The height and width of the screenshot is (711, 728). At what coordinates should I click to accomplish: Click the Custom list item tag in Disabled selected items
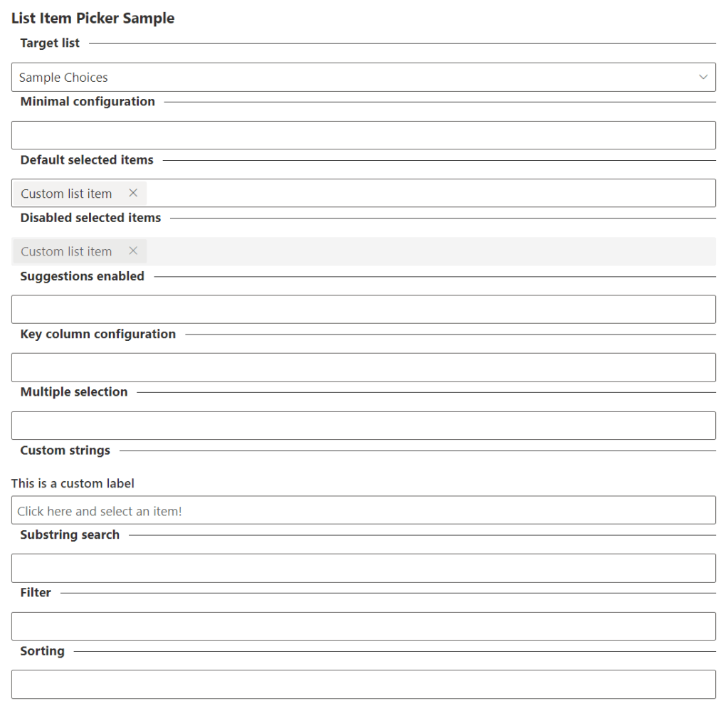coord(66,251)
